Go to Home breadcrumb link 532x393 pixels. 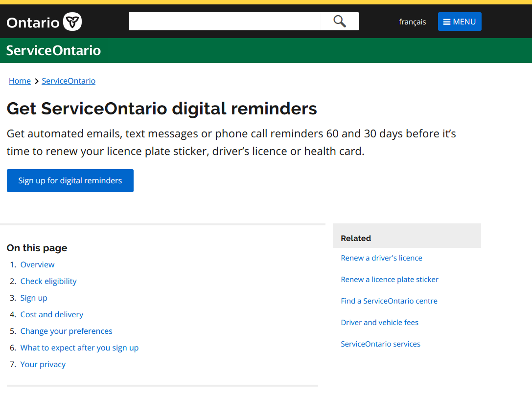[20, 81]
